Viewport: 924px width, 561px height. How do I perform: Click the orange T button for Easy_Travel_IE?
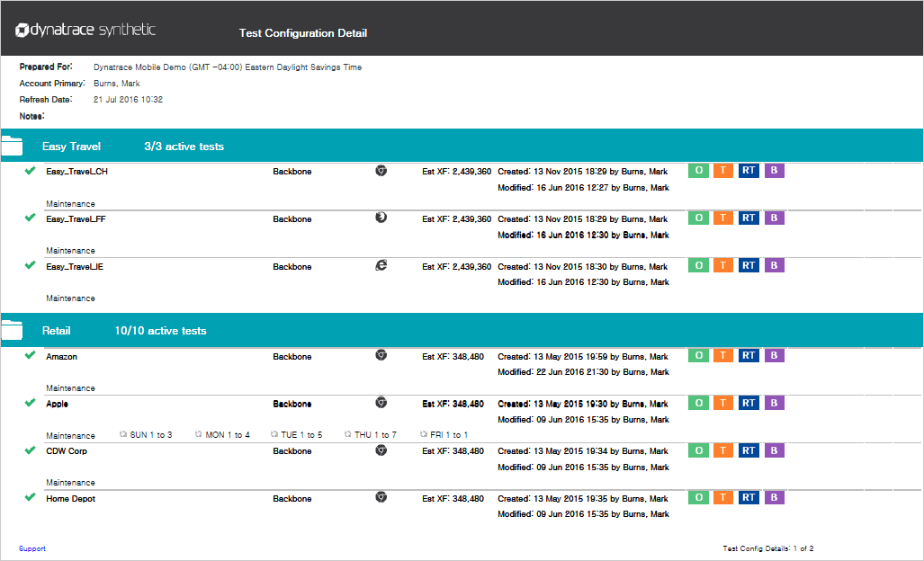click(723, 265)
